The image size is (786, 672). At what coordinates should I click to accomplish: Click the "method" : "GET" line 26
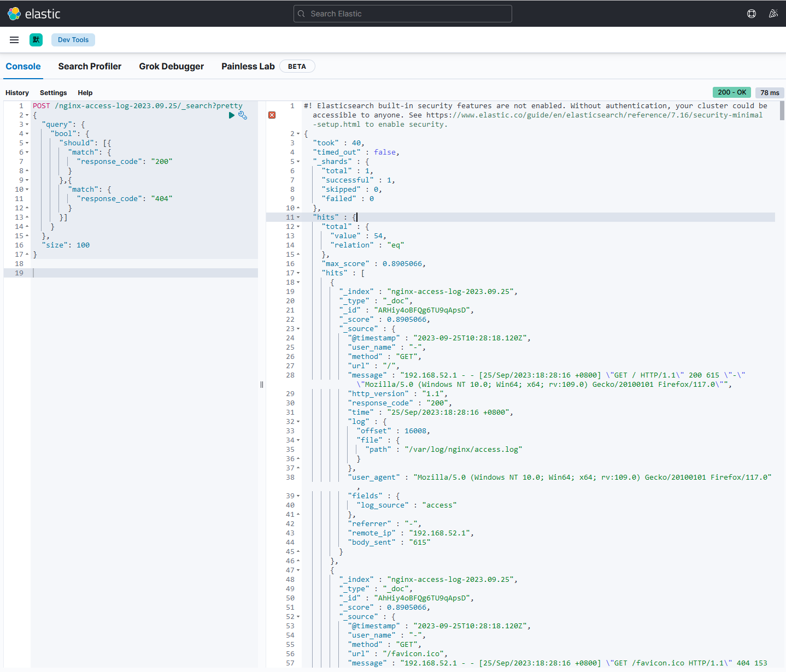pyautogui.click(x=385, y=357)
